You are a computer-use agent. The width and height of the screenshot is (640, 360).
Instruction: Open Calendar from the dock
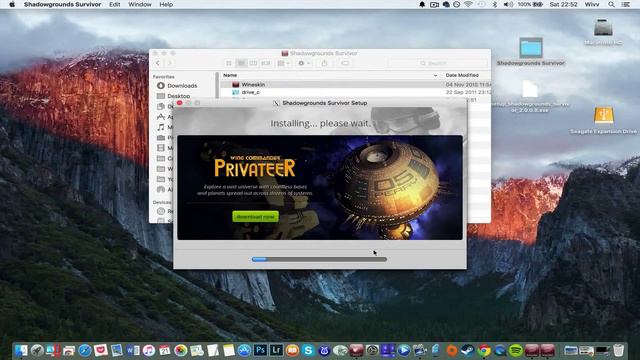tap(164, 350)
